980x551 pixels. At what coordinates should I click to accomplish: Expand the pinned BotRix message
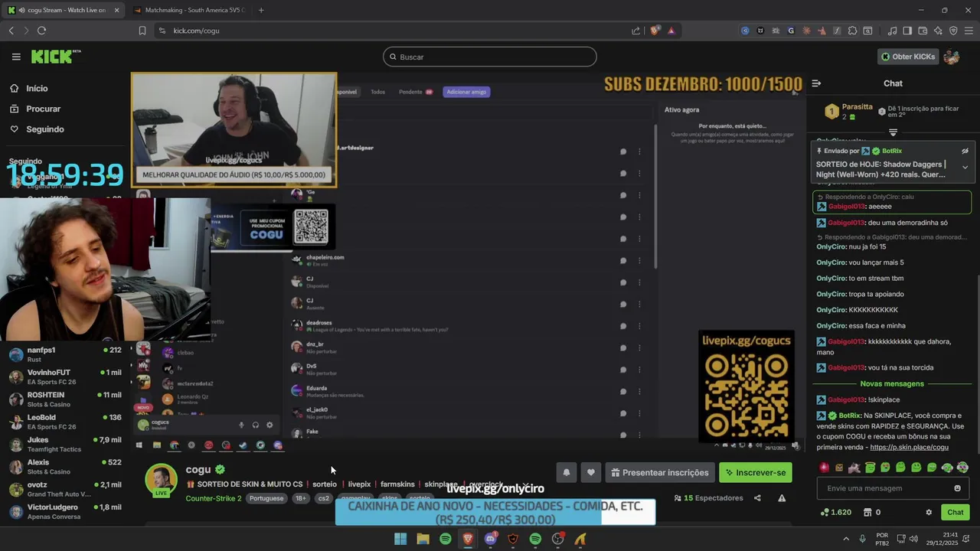click(965, 167)
